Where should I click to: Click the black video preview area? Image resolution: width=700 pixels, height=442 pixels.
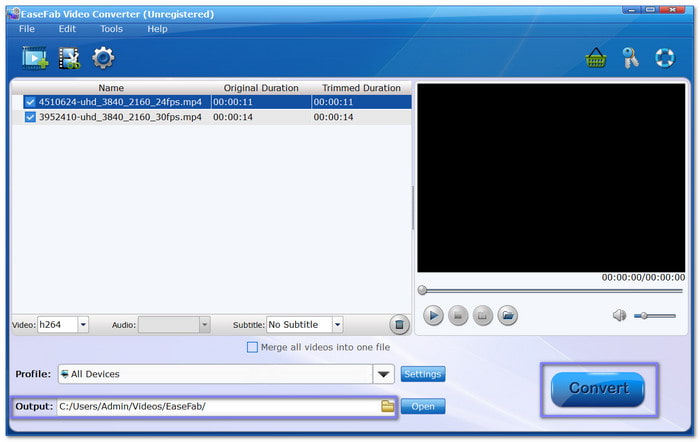tap(551, 178)
